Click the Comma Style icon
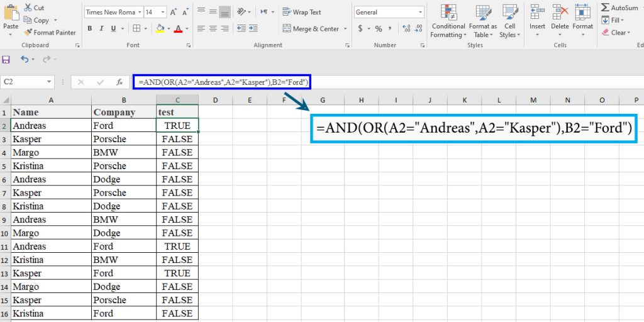644x322 pixels. (390, 28)
